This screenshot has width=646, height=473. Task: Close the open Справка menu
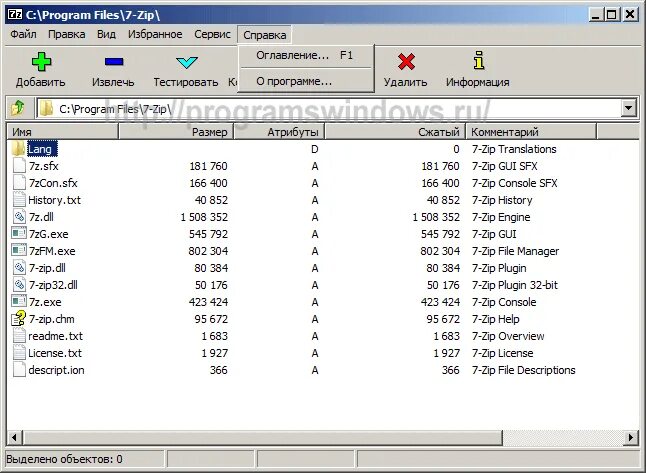pos(264,35)
